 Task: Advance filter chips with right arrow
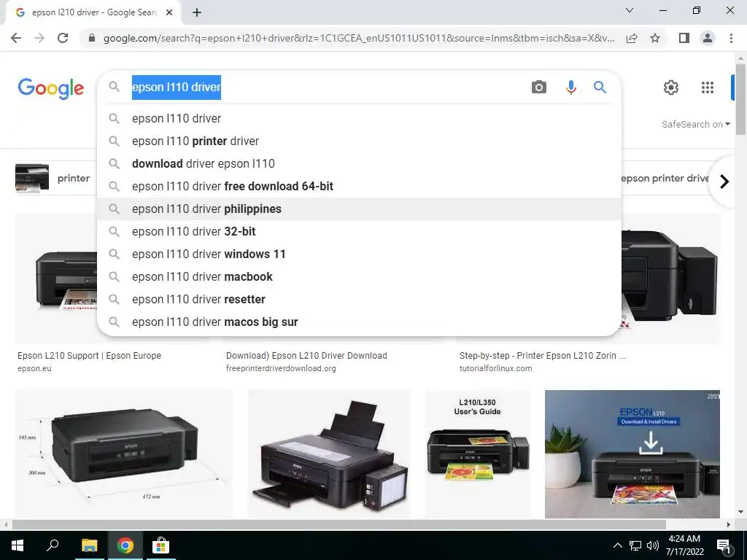click(x=724, y=182)
